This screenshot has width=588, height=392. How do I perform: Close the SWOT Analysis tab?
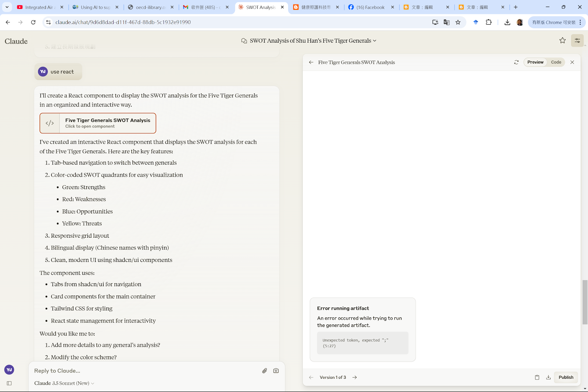282,7
